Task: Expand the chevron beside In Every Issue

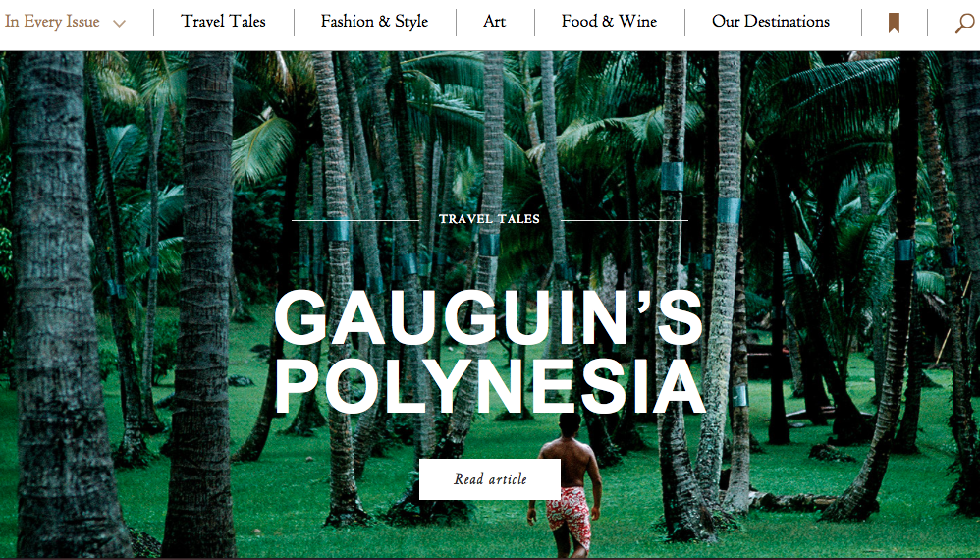Action: [119, 24]
